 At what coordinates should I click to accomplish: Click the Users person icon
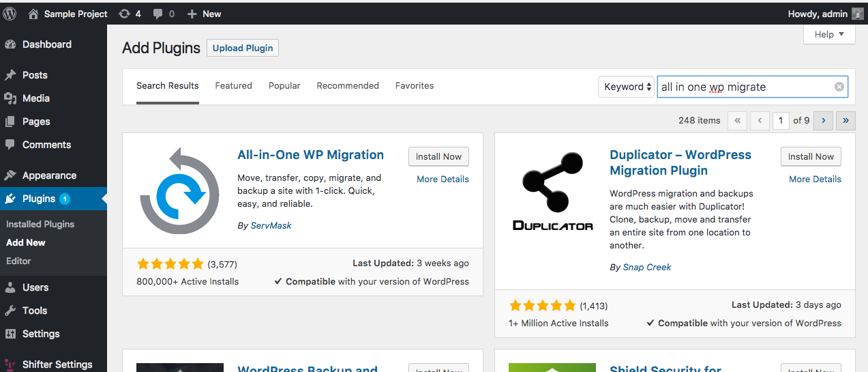pos(10,287)
